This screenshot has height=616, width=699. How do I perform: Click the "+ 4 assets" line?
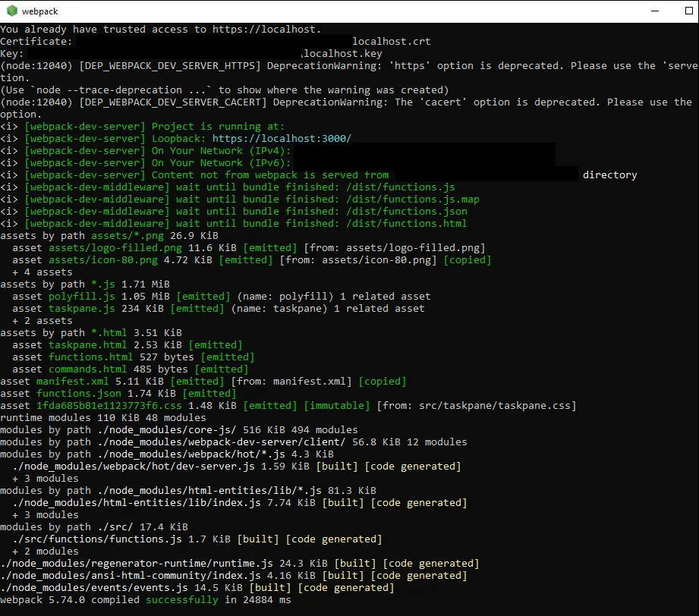pos(43,272)
